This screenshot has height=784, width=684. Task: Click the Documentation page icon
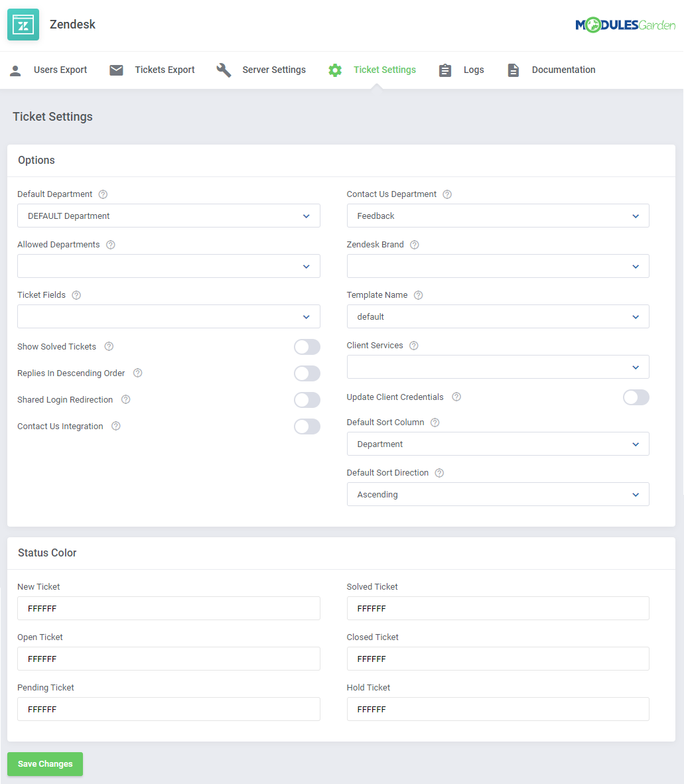pos(513,70)
